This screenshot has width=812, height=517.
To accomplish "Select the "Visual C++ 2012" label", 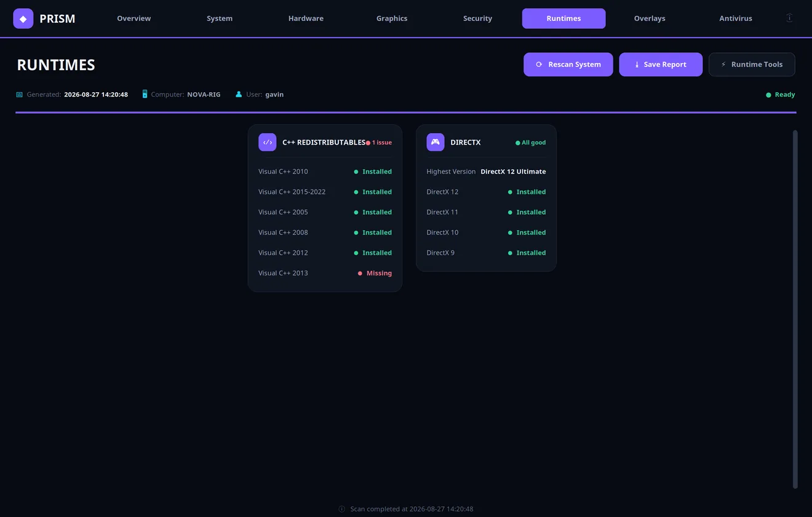I will [x=283, y=253].
